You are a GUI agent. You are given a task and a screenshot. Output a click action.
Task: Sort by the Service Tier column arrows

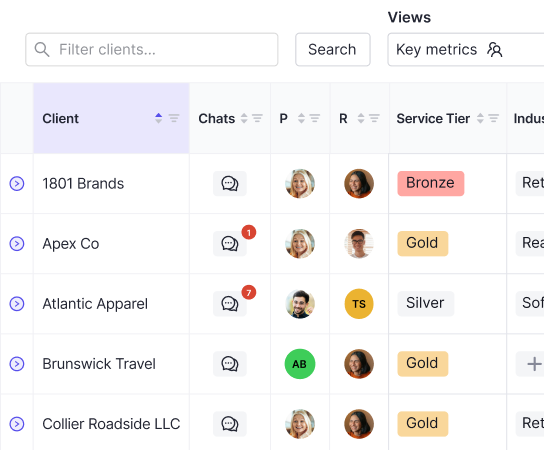tap(480, 118)
